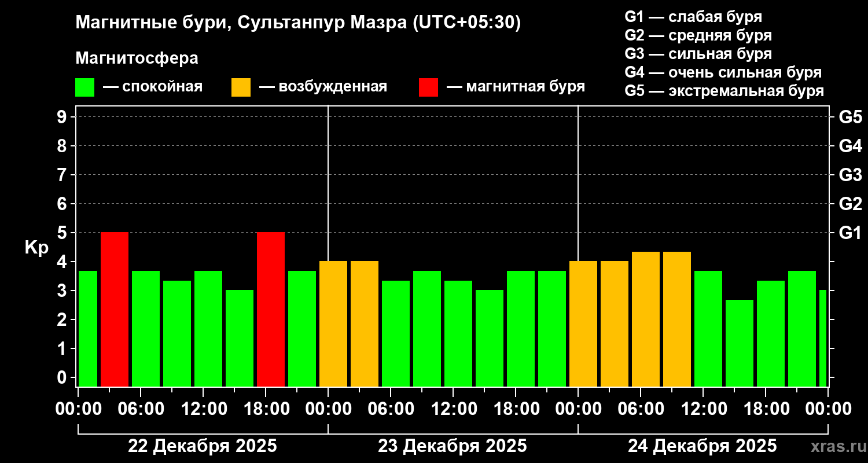This screenshot has height=463, width=868.
Task: Click the 'Магнитосфера' legend heading
Action: [x=137, y=58]
